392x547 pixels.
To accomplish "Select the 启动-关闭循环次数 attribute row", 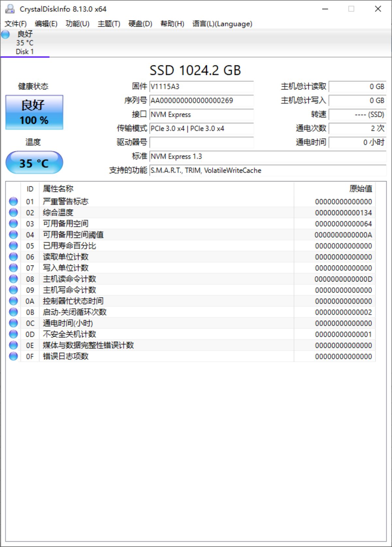I will (x=191, y=312).
